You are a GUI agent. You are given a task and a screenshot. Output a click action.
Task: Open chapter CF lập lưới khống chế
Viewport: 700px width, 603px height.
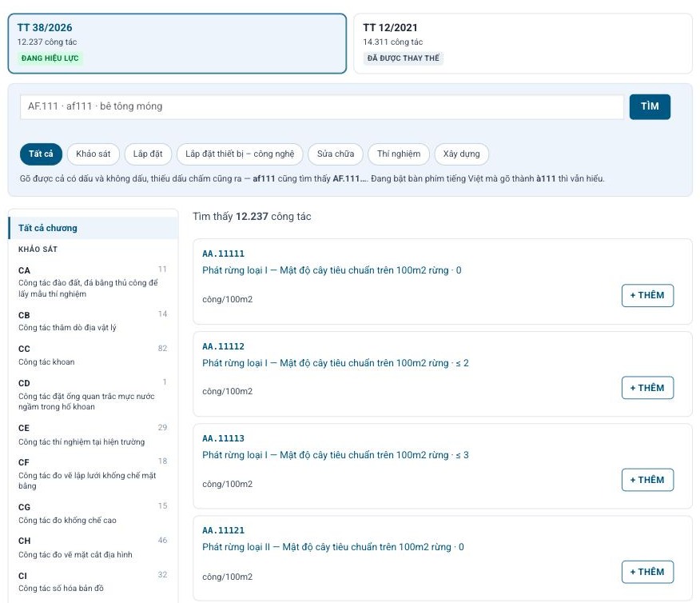pos(93,474)
